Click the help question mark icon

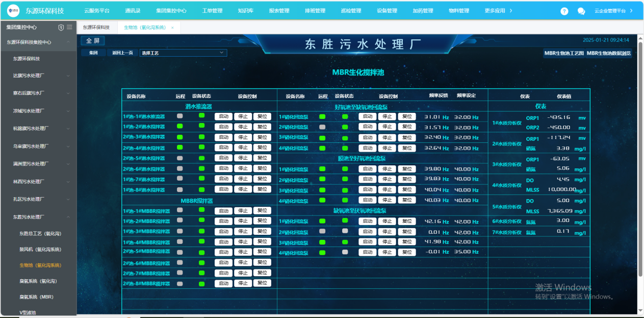(564, 11)
